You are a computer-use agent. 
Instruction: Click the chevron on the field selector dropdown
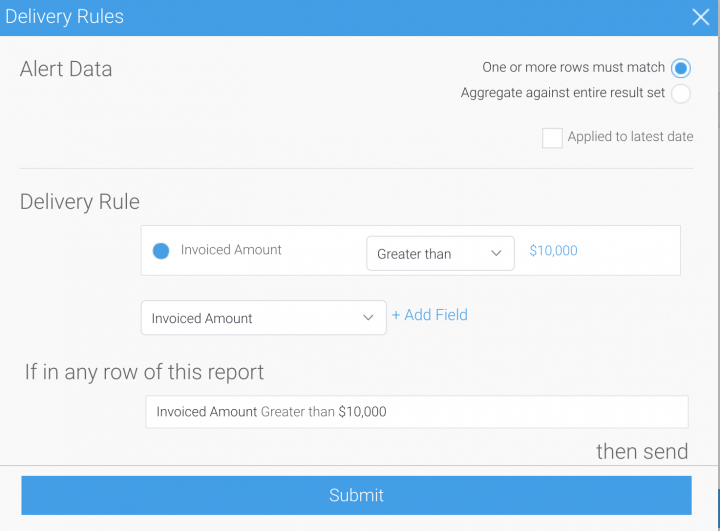(367, 318)
